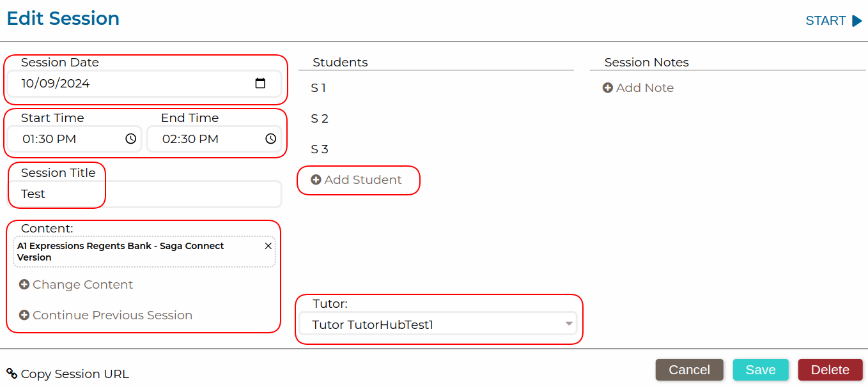Open the Session Date calendar picker icon
This screenshot has width=868, height=387.
coord(260,84)
